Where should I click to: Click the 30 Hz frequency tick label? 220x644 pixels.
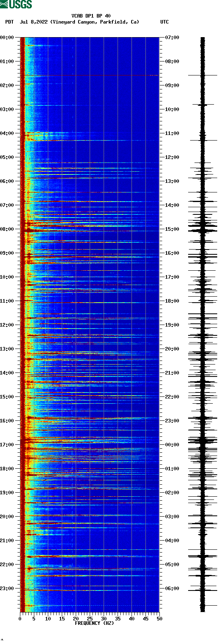(104, 619)
